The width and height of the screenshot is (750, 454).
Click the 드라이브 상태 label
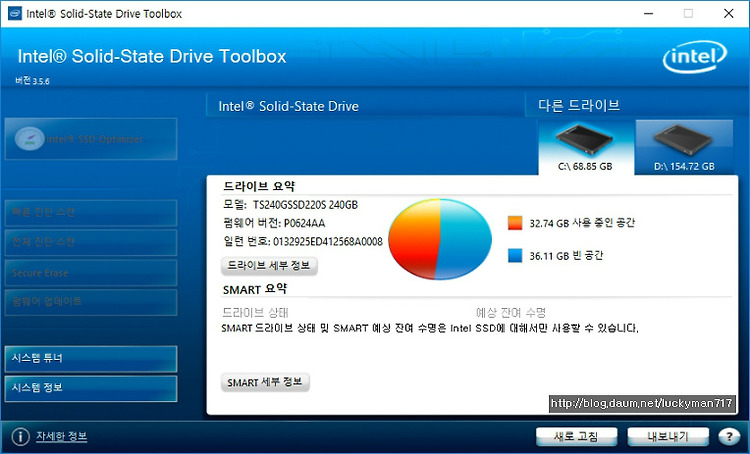click(255, 313)
